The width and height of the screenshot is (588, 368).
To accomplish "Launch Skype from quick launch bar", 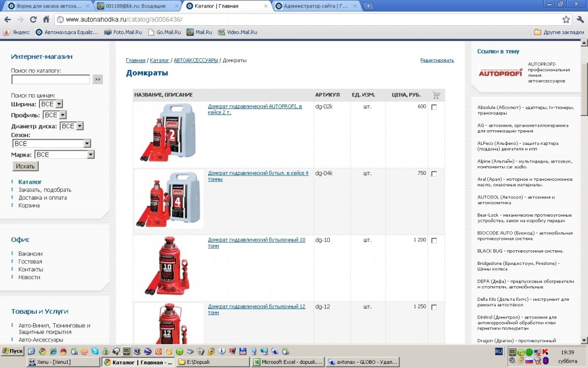I will click(95, 352).
